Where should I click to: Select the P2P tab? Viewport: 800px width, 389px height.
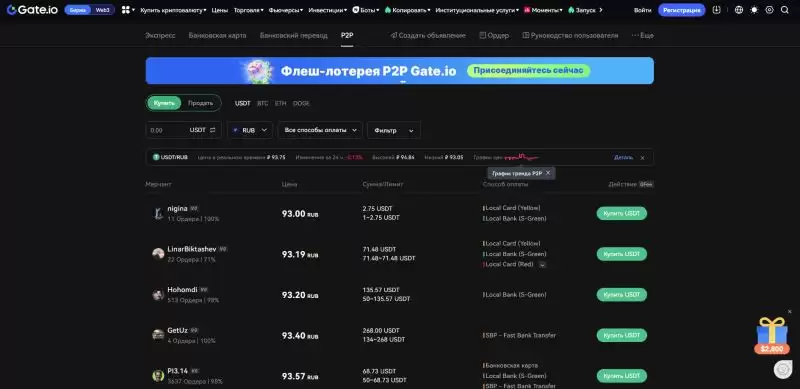pos(347,35)
